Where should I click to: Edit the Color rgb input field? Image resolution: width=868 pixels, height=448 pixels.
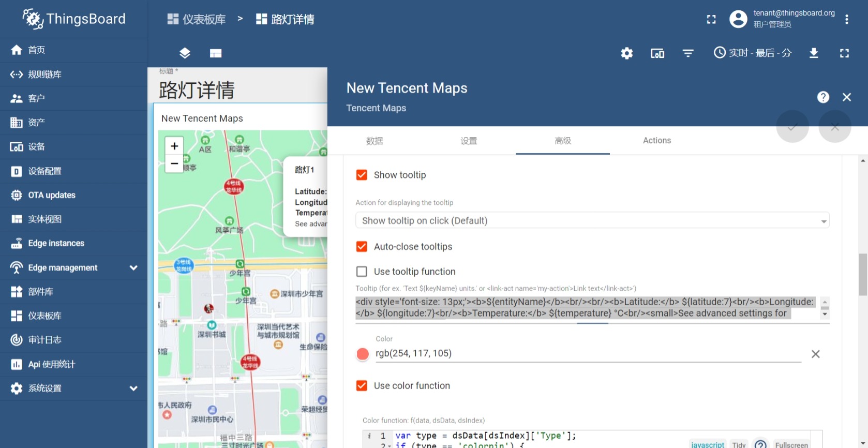coord(588,353)
